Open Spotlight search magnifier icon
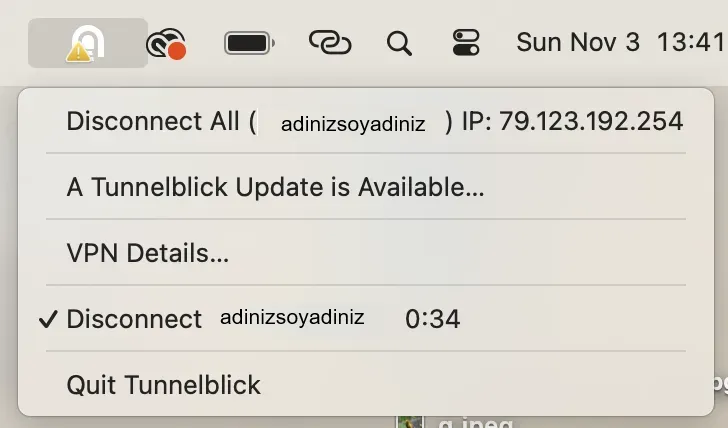728x428 pixels. [399, 44]
